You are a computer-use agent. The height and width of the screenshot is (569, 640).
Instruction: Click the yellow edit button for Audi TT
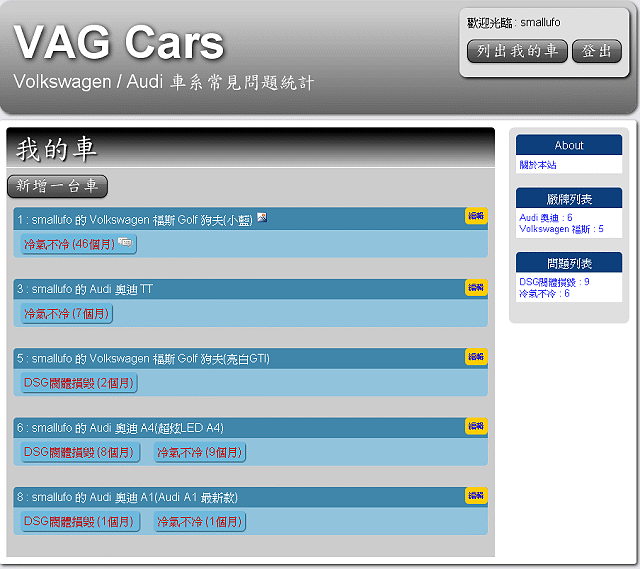[x=476, y=288]
